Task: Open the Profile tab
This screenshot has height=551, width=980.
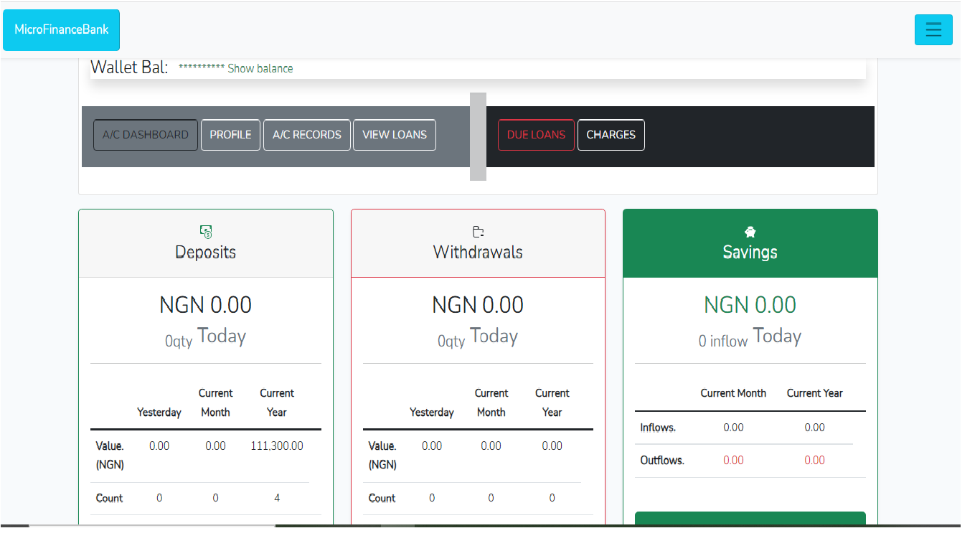Action: (230, 135)
